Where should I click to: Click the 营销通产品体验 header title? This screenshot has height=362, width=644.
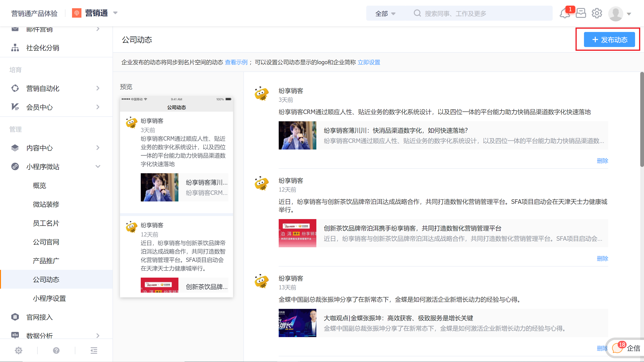click(34, 13)
